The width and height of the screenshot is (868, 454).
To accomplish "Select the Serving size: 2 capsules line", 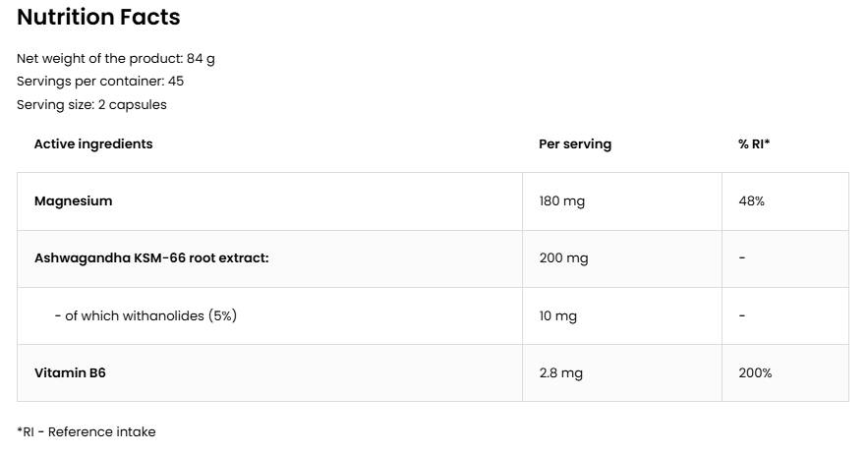I will 91,104.
